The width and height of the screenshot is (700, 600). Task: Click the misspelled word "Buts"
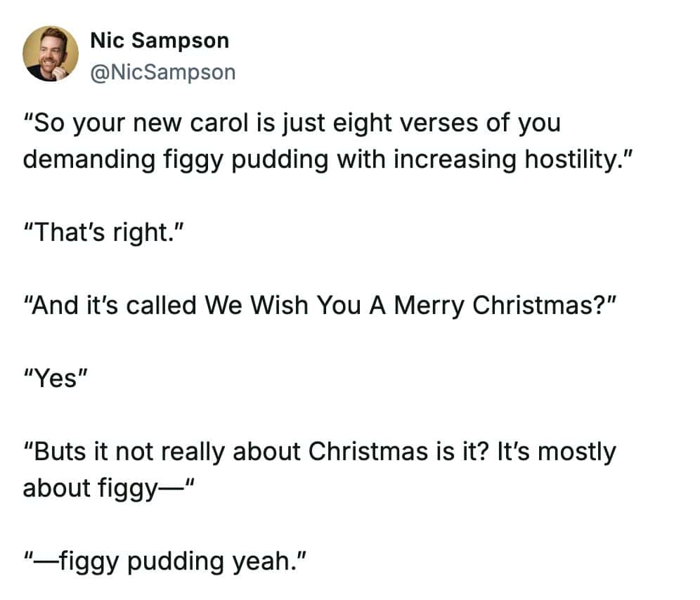[x=63, y=452]
